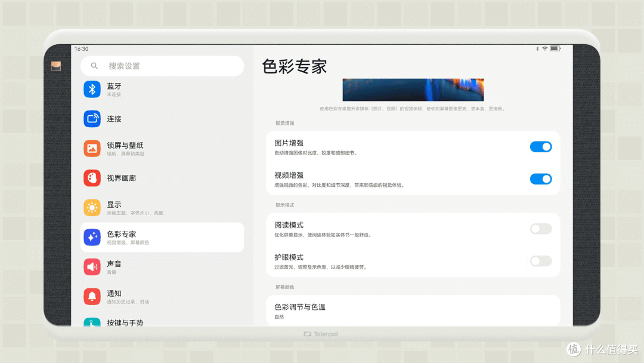Tap the 图片增强 row title
Image resolution: width=644 pixels, height=363 pixels.
(289, 143)
